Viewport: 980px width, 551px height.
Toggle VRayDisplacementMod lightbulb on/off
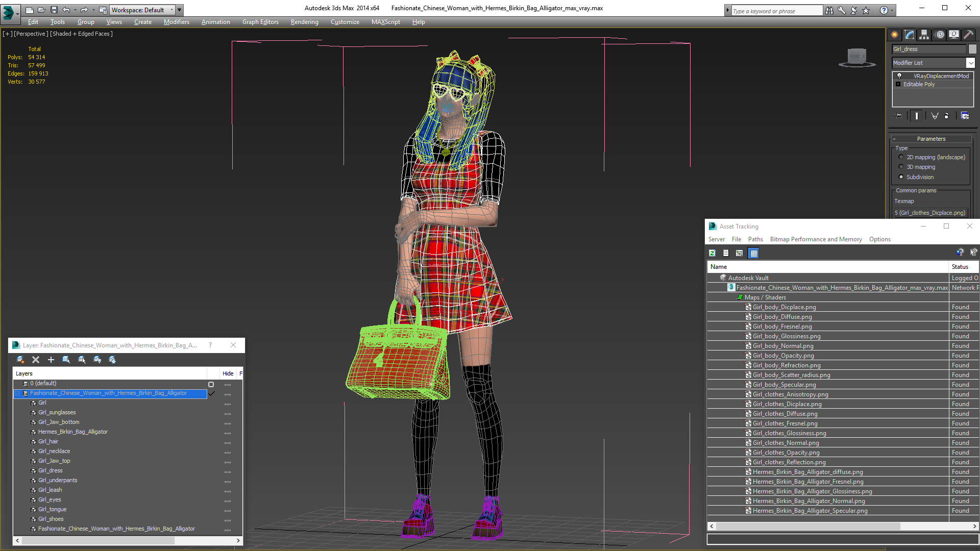899,76
